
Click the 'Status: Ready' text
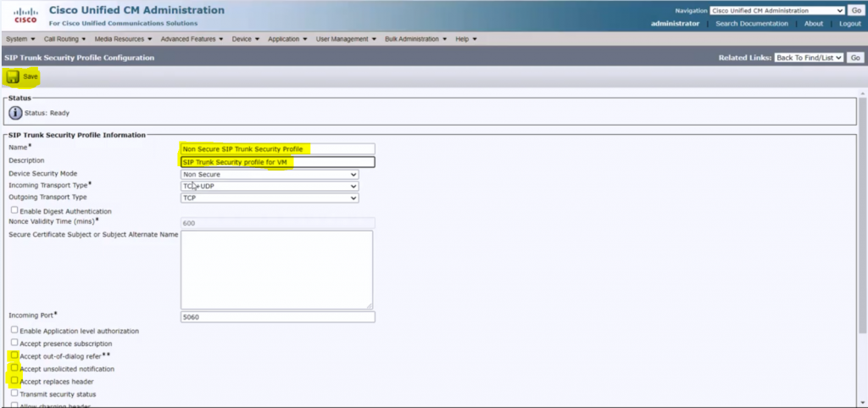[x=47, y=113]
